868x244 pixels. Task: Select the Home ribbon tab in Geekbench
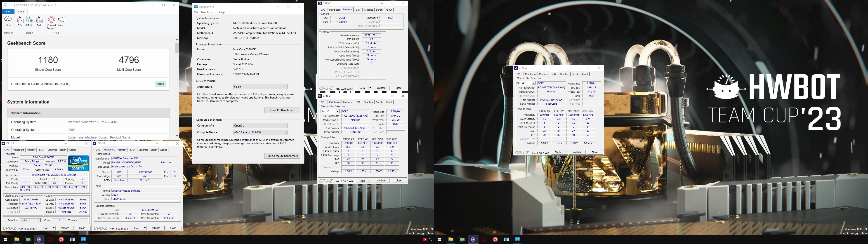tap(21, 12)
